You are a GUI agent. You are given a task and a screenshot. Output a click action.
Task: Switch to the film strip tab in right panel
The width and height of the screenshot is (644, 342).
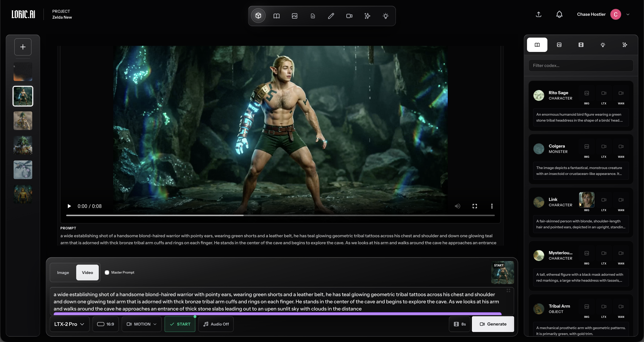[581, 45]
